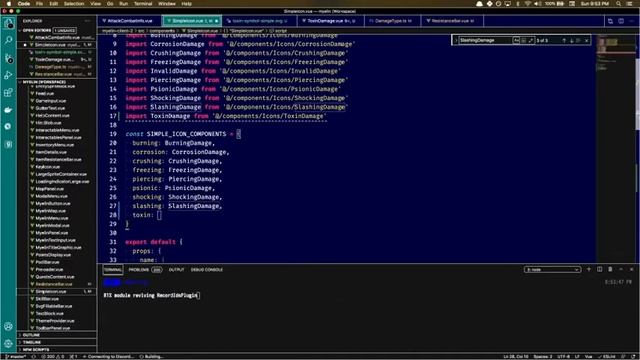Open the Search view in activity bar
This screenshot has height=360, width=640.
tap(8, 40)
